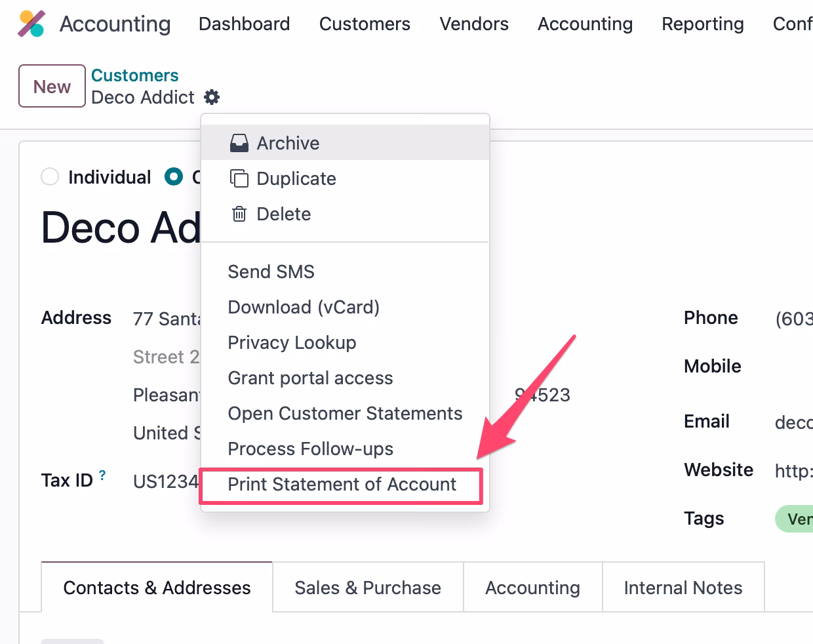The height and width of the screenshot is (644, 813).
Task: Click the New button
Action: (x=52, y=86)
